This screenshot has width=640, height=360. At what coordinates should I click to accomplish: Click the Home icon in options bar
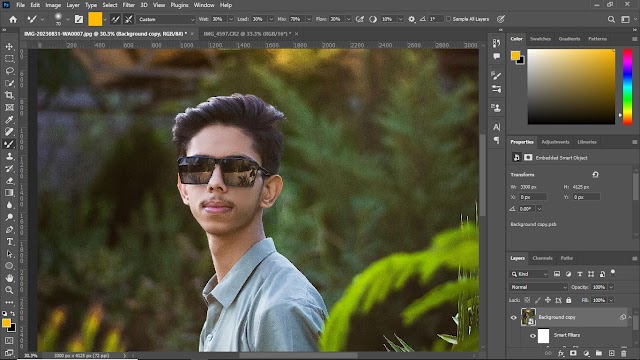coord(13,19)
